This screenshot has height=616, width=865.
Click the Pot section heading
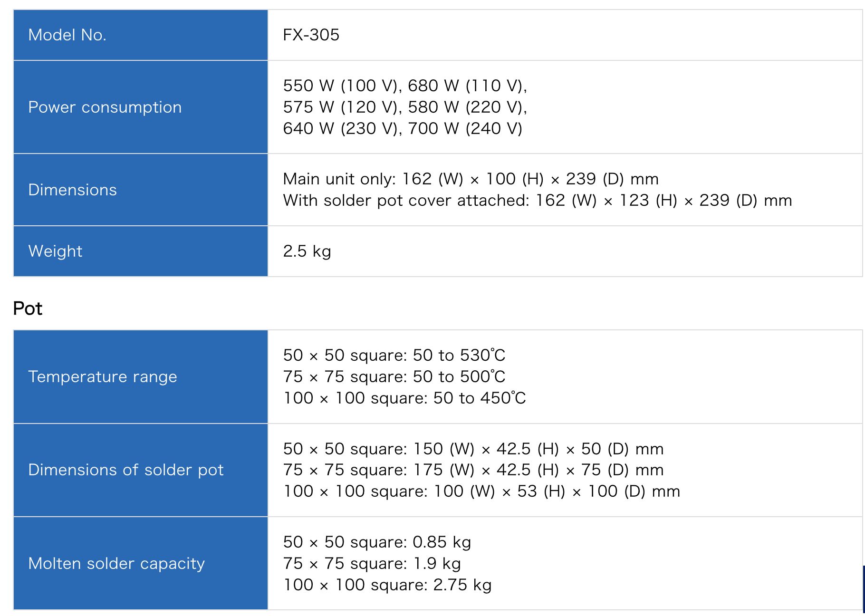28,308
